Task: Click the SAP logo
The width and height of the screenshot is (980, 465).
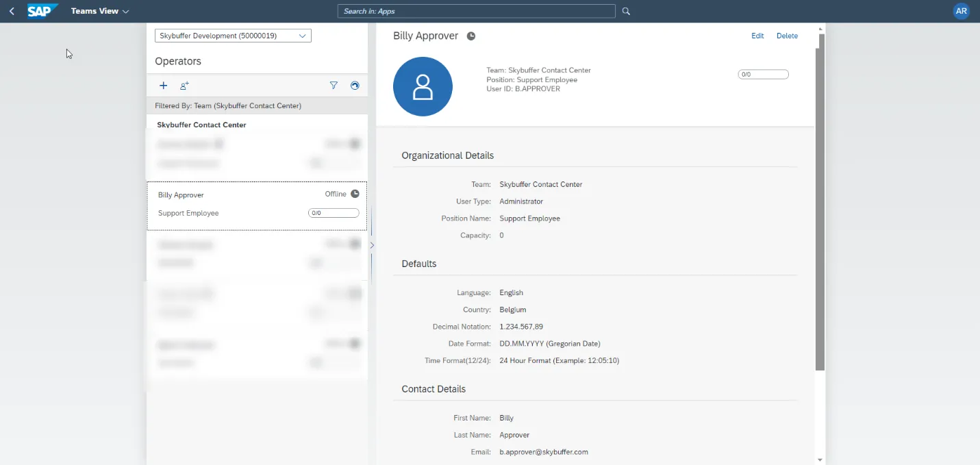Action: [x=42, y=11]
